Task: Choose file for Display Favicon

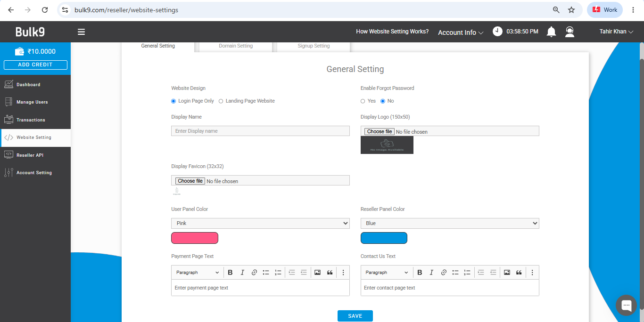Action: pyautogui.click(x=190, y=181)
